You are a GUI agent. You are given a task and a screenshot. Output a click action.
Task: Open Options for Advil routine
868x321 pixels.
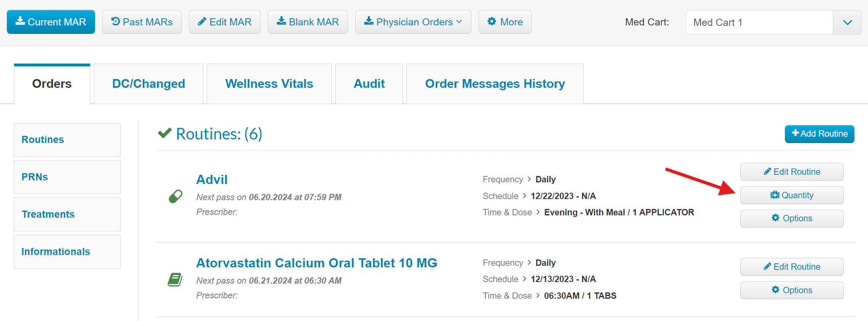pyautogui.click(x=792, y=219)
